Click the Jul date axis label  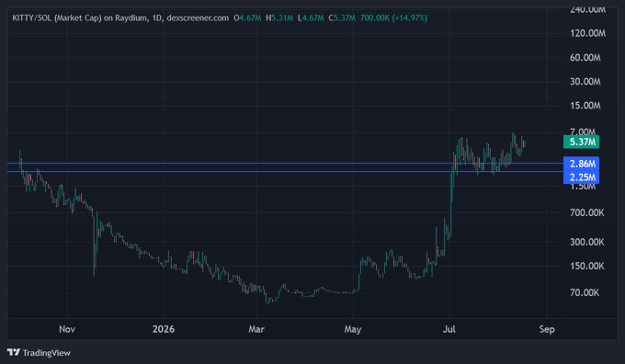coord(449,329)
